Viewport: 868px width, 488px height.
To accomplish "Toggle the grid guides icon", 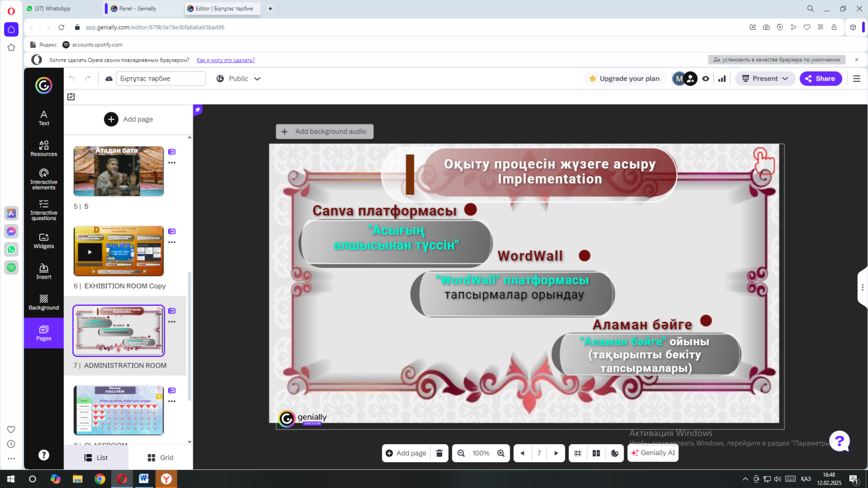I will coord(577,453).
